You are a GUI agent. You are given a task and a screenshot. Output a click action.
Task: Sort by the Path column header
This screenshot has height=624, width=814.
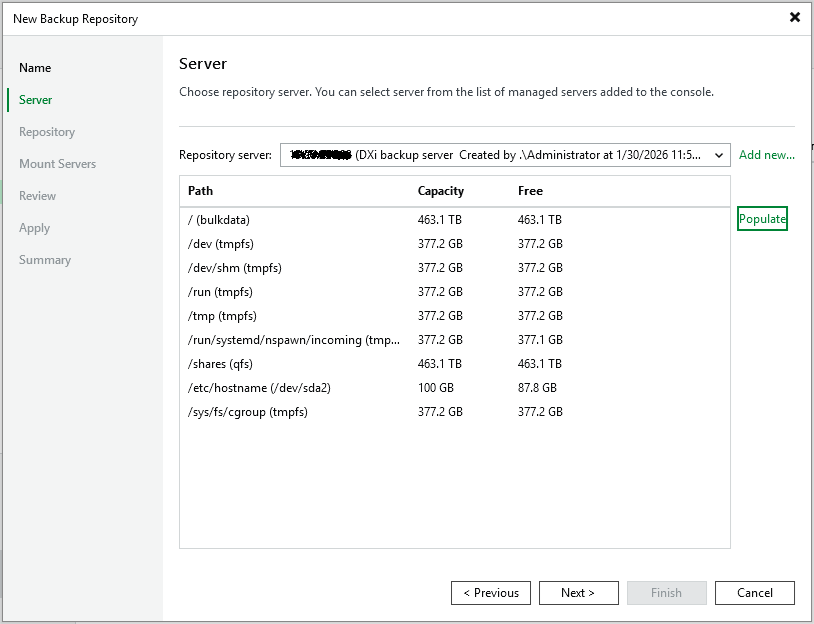point(201,191)
